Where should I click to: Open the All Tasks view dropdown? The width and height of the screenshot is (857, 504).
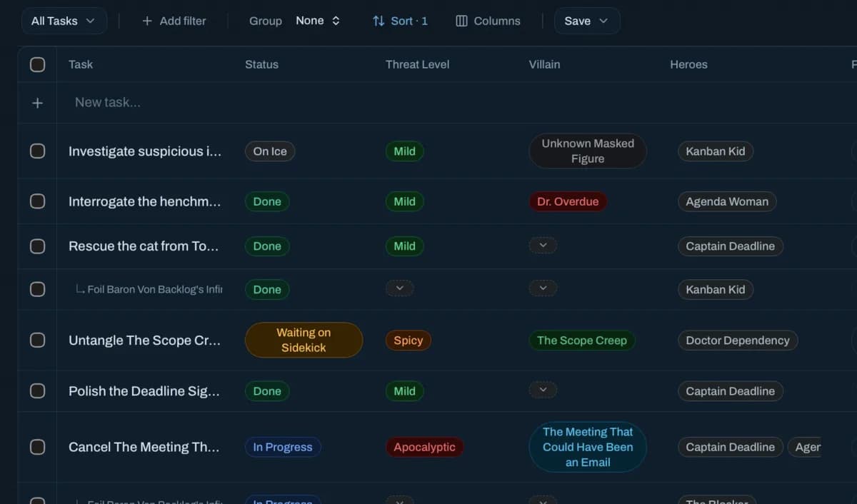tap(64, 21)
